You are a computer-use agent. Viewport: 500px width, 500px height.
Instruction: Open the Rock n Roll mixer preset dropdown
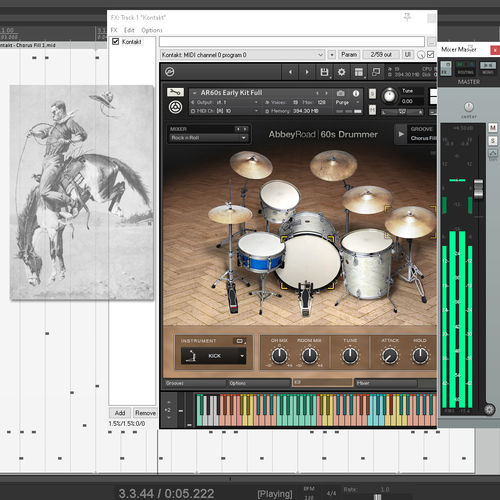pyautogui.click(x=209, y=138)
